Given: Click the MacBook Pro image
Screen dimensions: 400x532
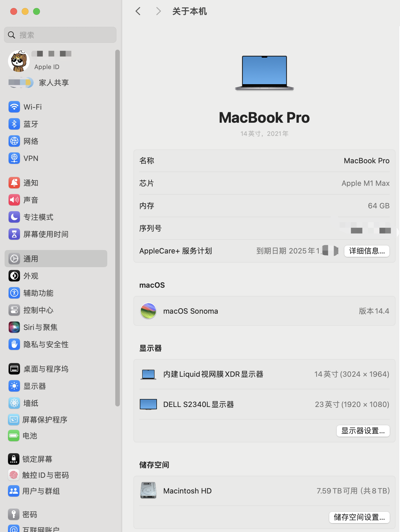Looking at the screenshot, I should (264, 73).
